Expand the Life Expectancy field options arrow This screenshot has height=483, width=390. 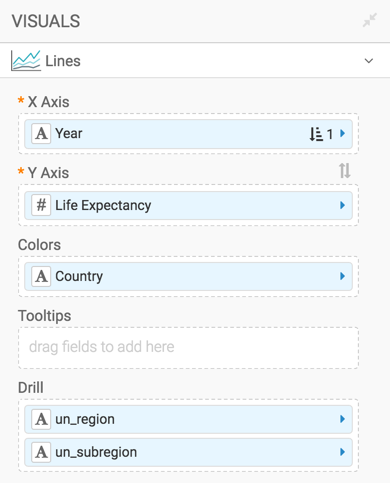click(x=342, y=205)
